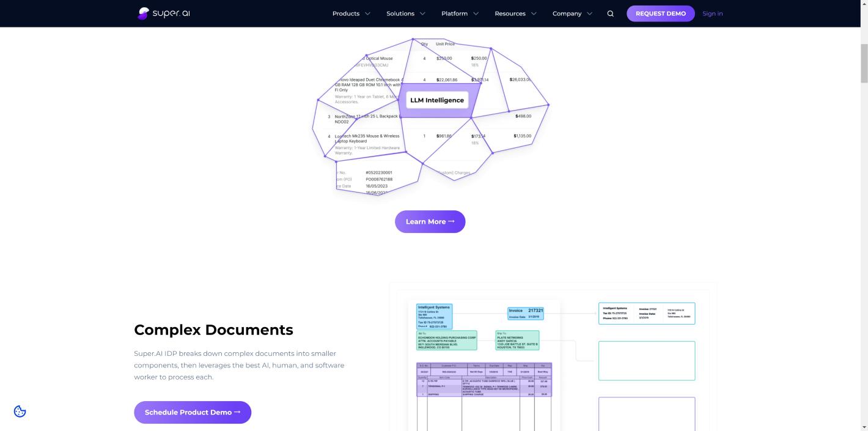Open the Products menu
868x431 pixels.
pos(346,13)
